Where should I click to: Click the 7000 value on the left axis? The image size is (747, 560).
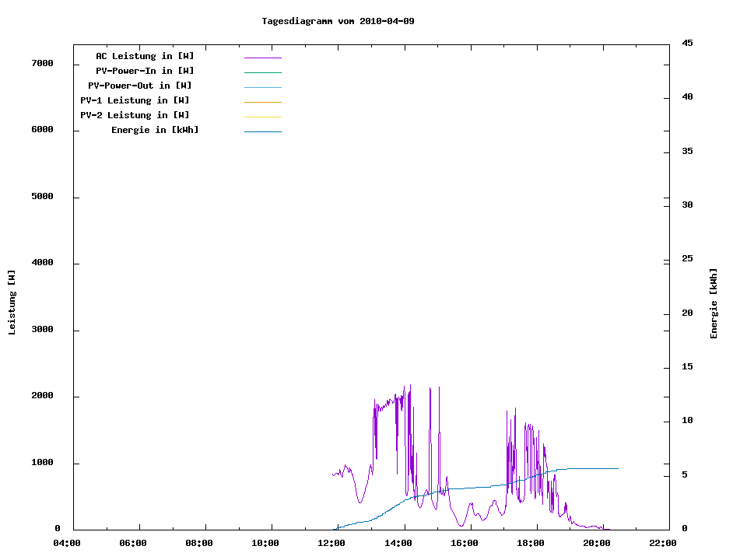tap(42, 64)
